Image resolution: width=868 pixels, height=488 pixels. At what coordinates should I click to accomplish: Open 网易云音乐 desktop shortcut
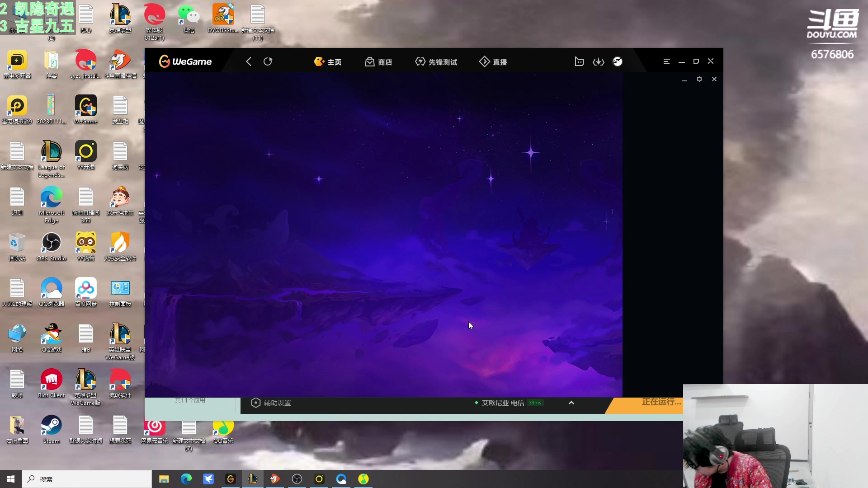coord(155,432)
